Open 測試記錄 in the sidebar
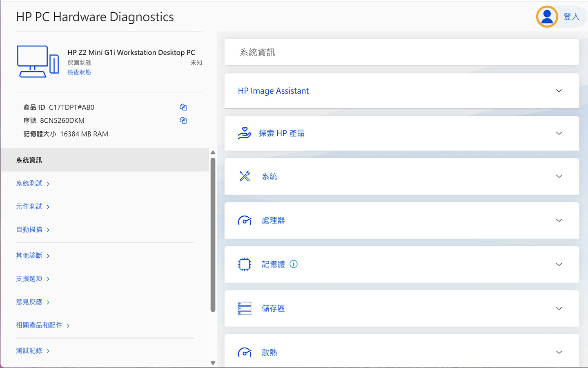The width and height of the screenshot is (588, 368). pyautogui.click(x=29, y=350)
